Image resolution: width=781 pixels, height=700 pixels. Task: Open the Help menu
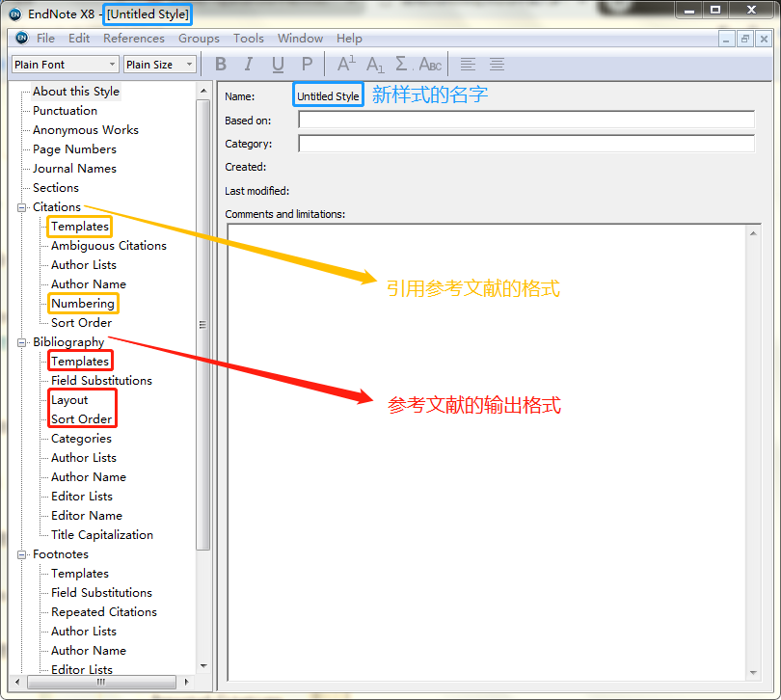point(349,39)
